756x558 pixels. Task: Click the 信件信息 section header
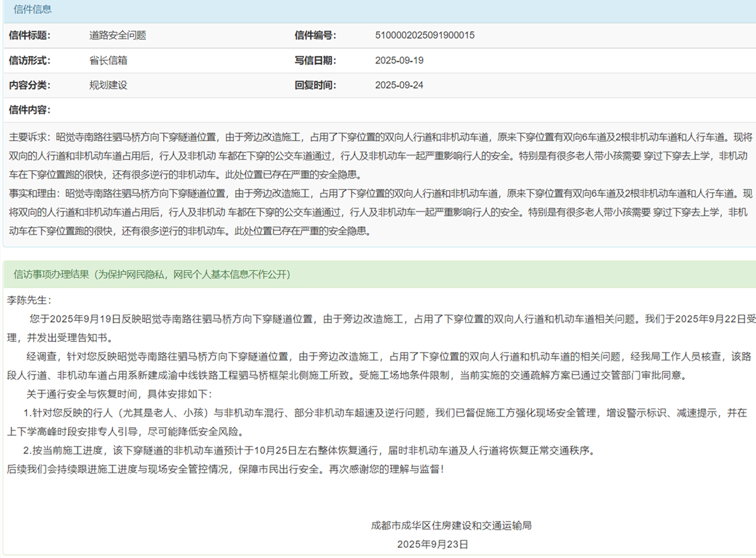(x=33, y=10)
